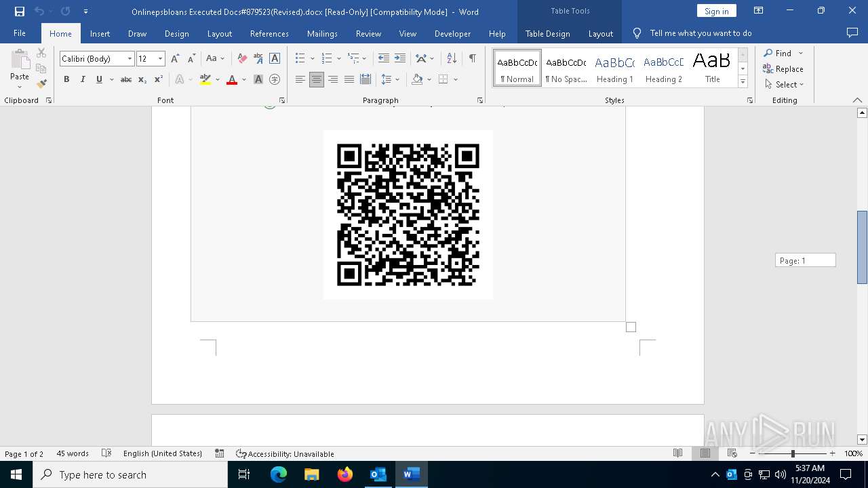This screenshot has height=488, width=868.
Task: Toggle Align Left
Action: [300, 79]
